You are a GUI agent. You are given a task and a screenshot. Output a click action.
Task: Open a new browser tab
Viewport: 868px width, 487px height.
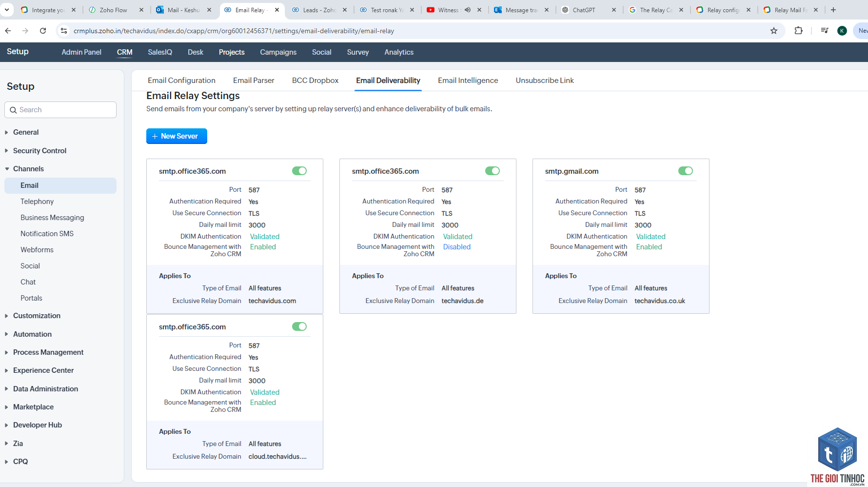(x=833, y=10)
